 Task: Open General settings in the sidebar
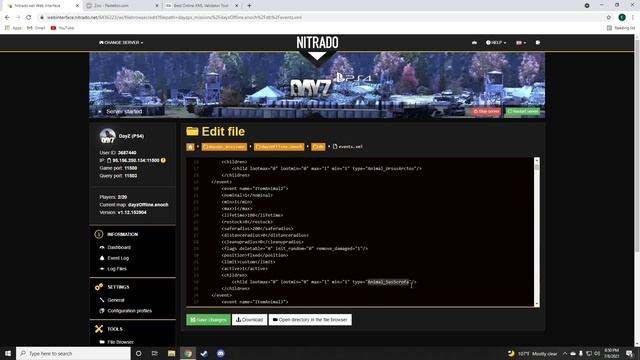(116, 300)
